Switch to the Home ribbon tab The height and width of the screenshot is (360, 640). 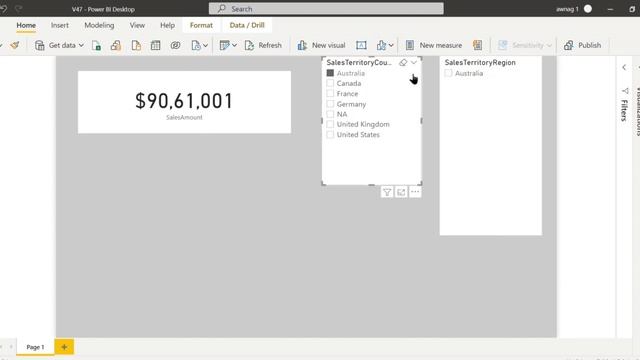[x=26, y=25]
